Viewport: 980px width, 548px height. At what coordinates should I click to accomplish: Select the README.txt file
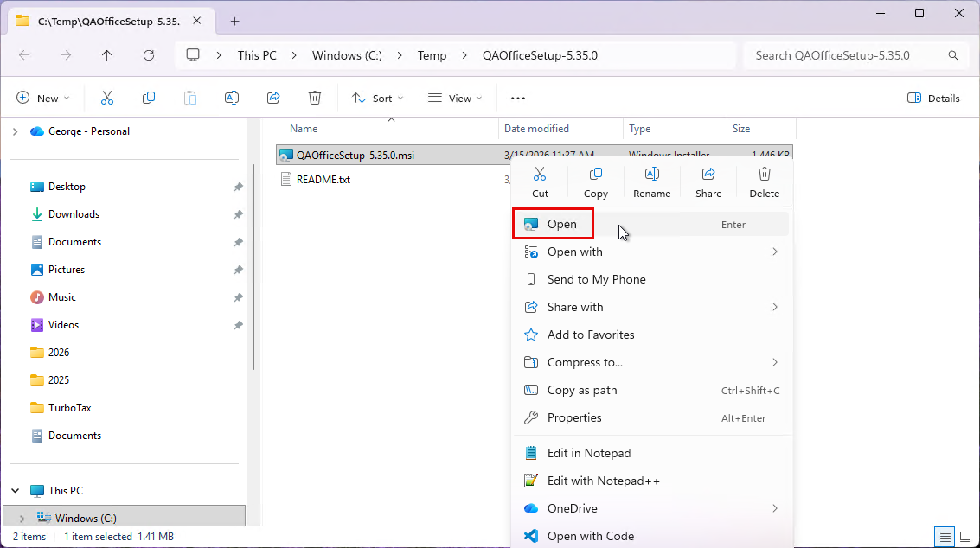[323, 180]
